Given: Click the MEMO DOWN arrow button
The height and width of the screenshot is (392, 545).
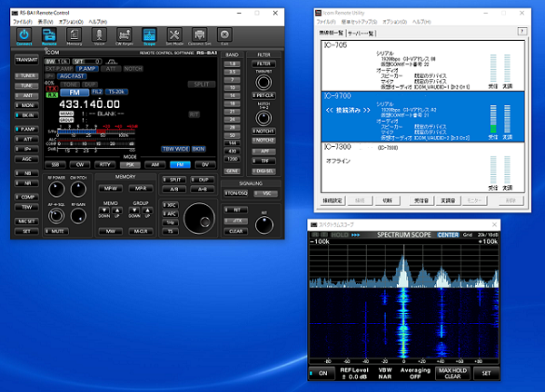Looking at the screenshot, I should [104, 211].
